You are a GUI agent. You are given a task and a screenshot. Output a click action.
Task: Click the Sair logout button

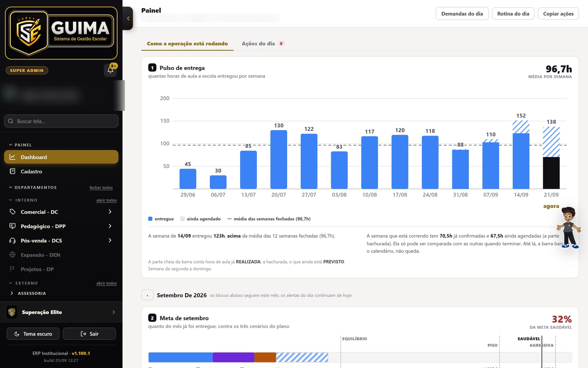point(89,334)
